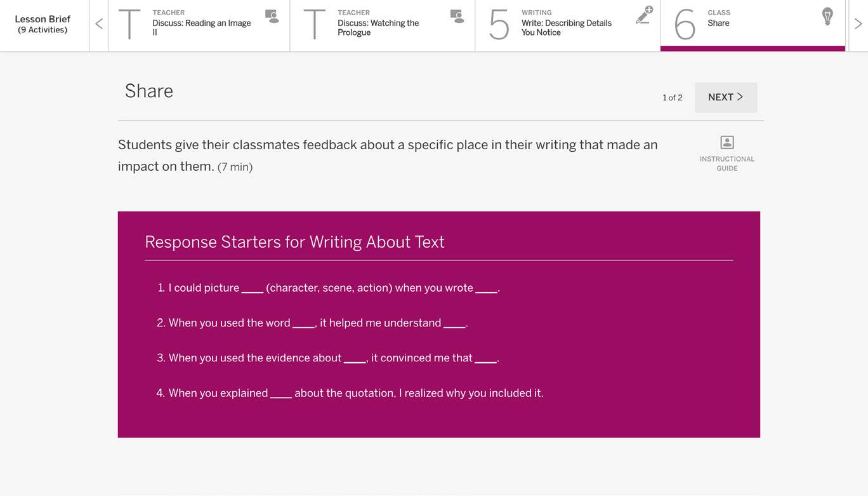The width and height of the screenshot is (868, 496).
Task: Click the large T beside Reading an Image II
Action: (x=129, y=25)
